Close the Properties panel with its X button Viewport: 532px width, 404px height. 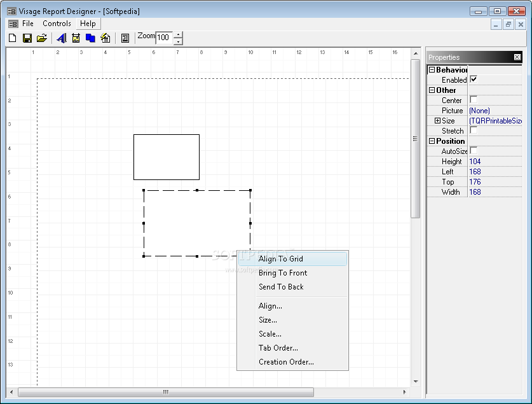coord(517,57)
